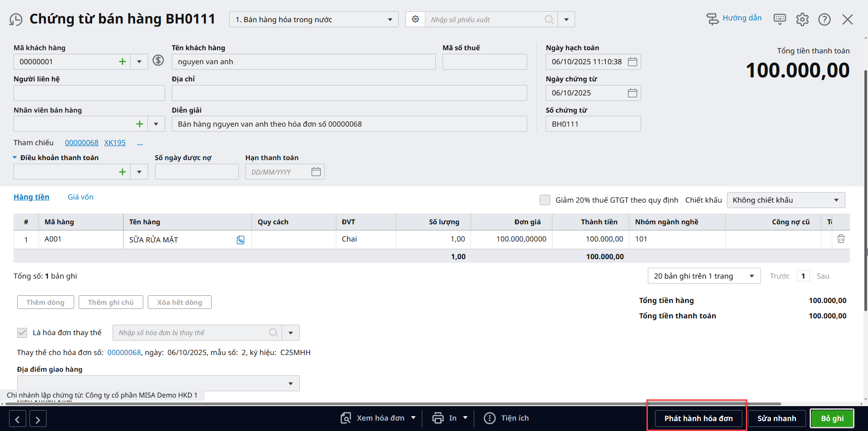The height and width of the screenshot is (431, 868).
Task: Add new customer with green plus icon
Action: click(x=122, y=62)
